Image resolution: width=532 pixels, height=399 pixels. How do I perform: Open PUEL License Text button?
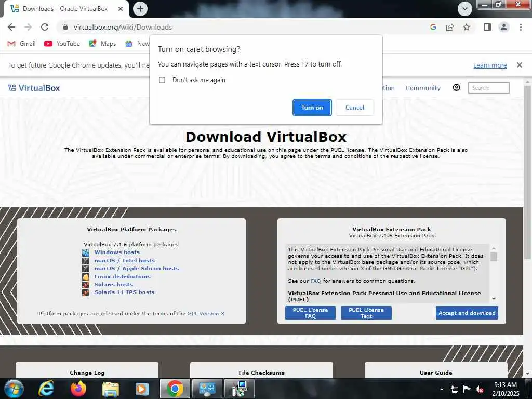(366, 313)
